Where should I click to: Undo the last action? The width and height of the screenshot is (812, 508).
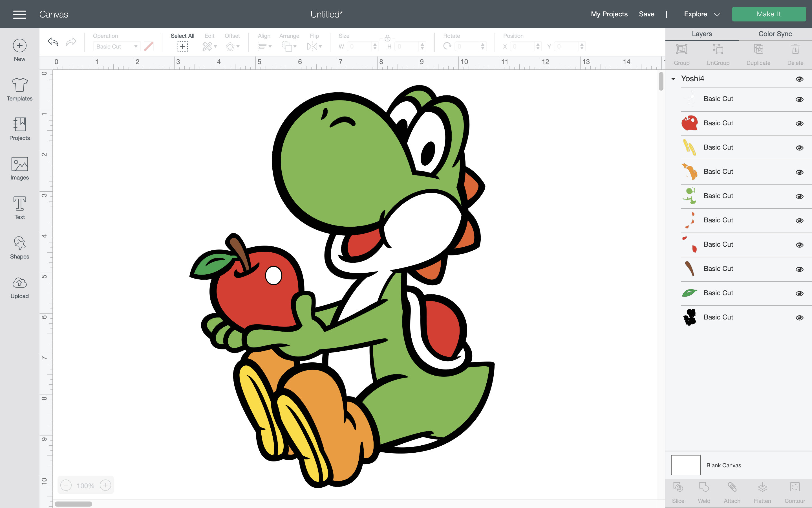[x=53, y=42]
